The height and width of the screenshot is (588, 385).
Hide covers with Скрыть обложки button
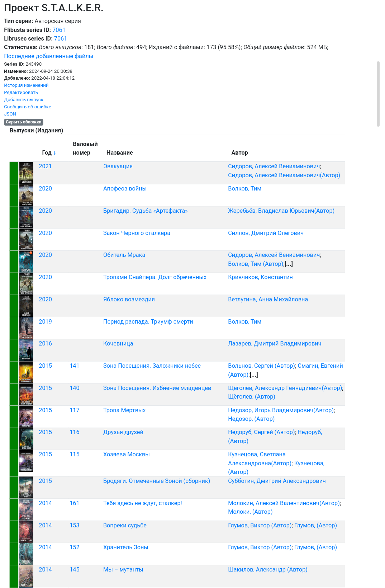tap(24, 122)
